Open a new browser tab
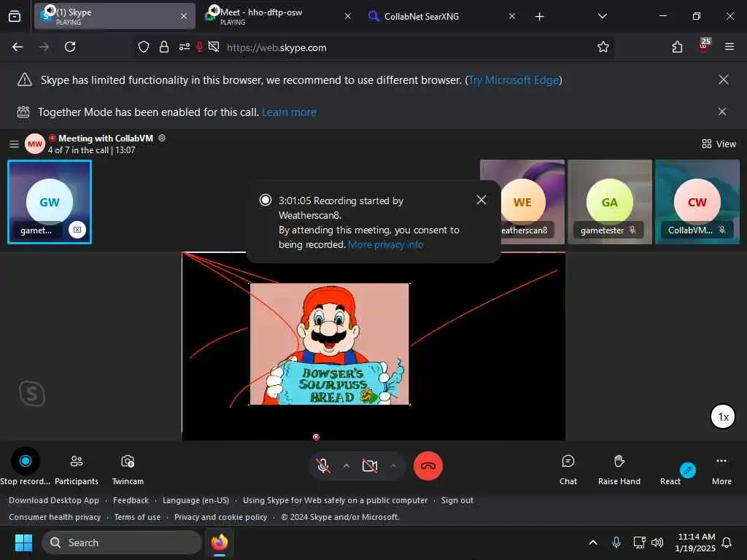The width and height of the screenshot is (747, 560). point(539,17)
